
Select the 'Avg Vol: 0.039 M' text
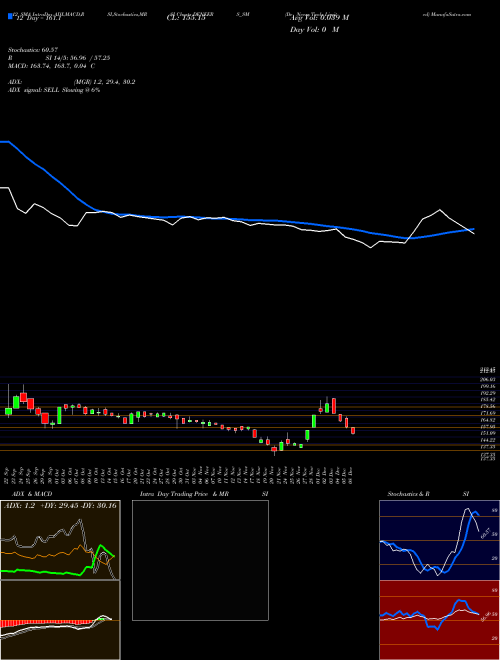point(320,18)
